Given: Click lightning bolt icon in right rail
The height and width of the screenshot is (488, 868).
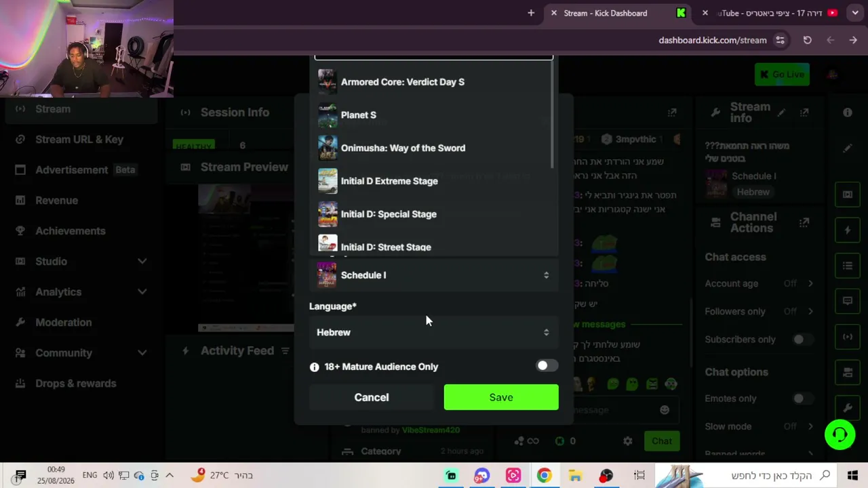Looking at the screenshot, I should (x=848, y=230).
